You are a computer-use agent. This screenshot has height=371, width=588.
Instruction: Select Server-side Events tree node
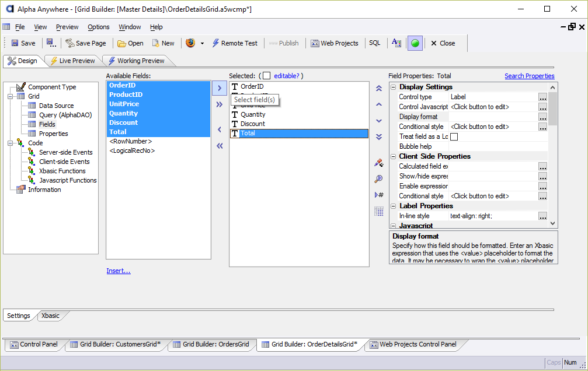(65, 152)
